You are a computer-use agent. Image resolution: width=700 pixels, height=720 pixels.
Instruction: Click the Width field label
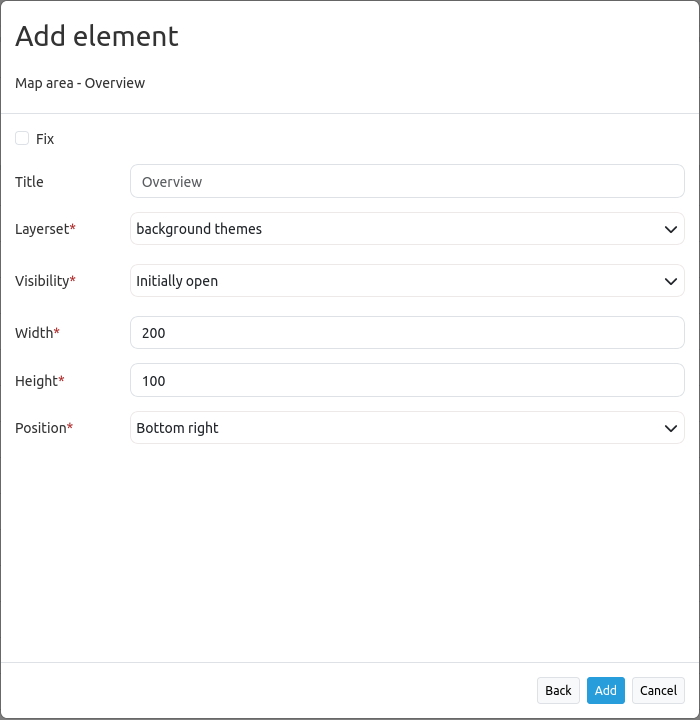[34, 333]
